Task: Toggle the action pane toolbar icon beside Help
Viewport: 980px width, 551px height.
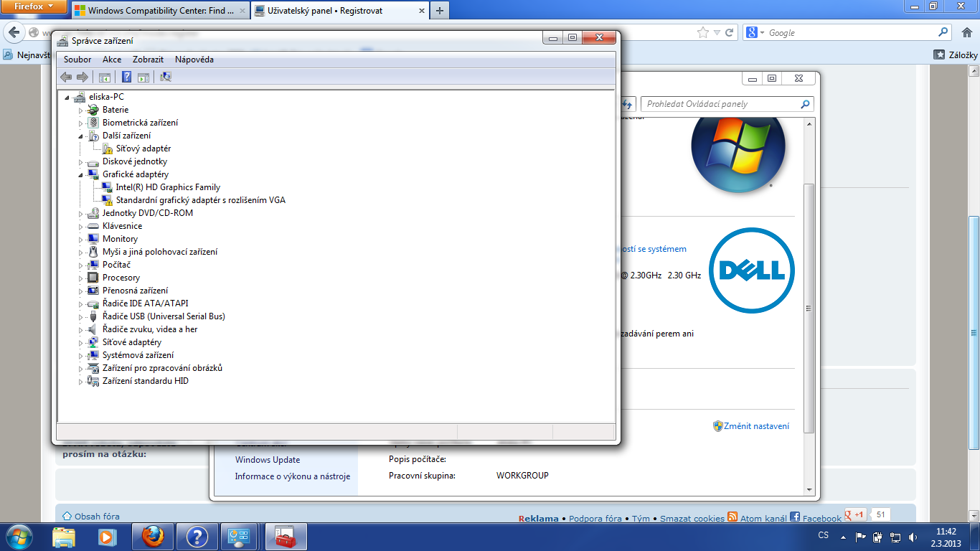Action: pyautogui.click(x=143, y=77)
